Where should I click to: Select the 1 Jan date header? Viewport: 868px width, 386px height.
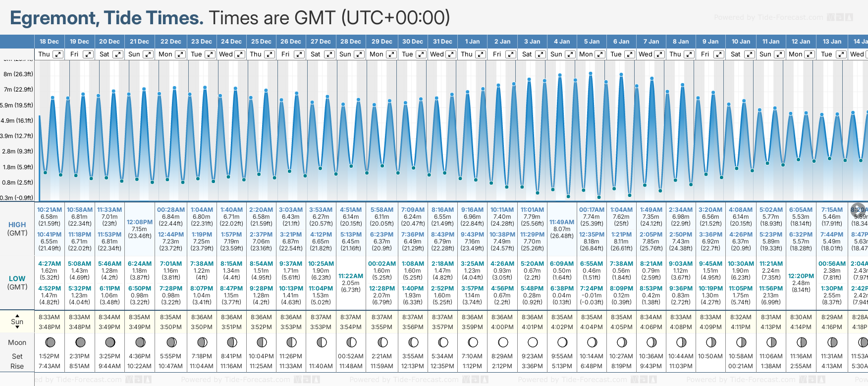(x=472, y=42)
